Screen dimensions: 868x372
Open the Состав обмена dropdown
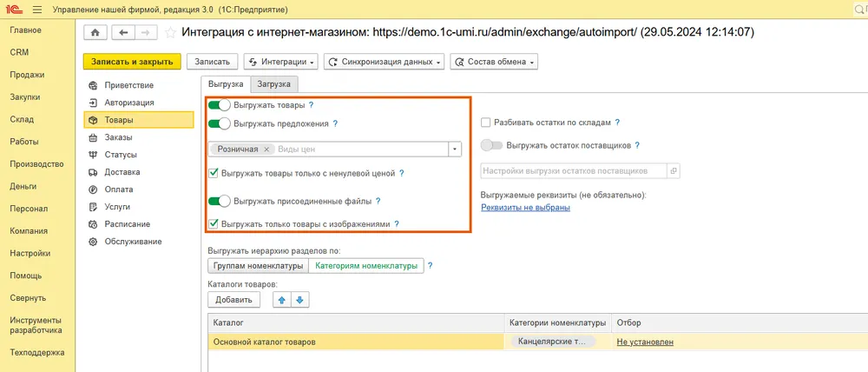pos(495,62)
